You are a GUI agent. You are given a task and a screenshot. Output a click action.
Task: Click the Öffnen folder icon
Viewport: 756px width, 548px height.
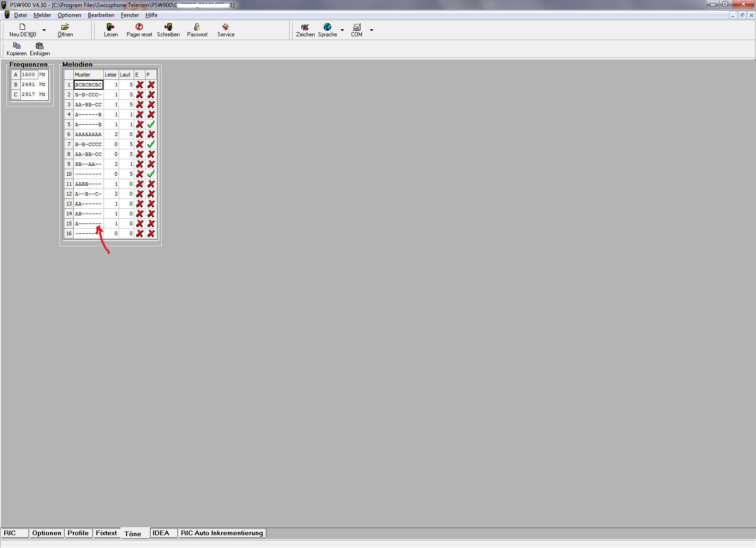click(x=65, y=27)
